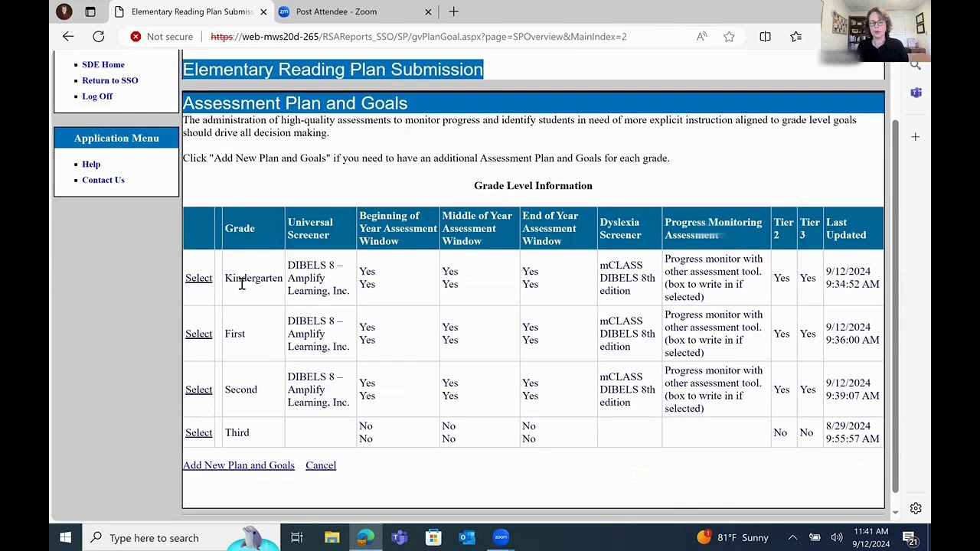
Task: Open Outlook from the taskbar
Action: 466,537
